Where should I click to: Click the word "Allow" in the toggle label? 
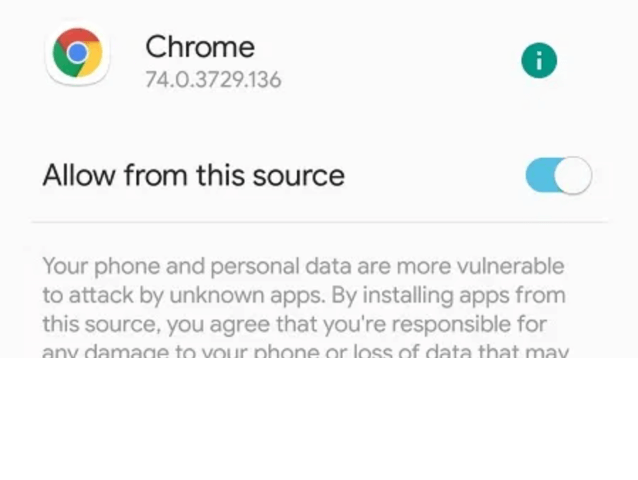coord(78,176)
